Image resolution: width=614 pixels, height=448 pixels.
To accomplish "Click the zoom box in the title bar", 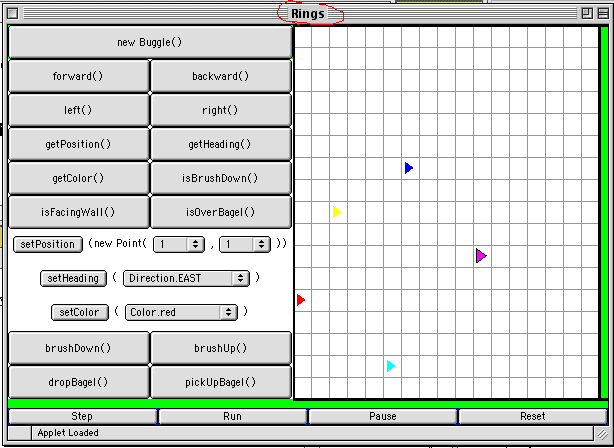I will point(587,14).
